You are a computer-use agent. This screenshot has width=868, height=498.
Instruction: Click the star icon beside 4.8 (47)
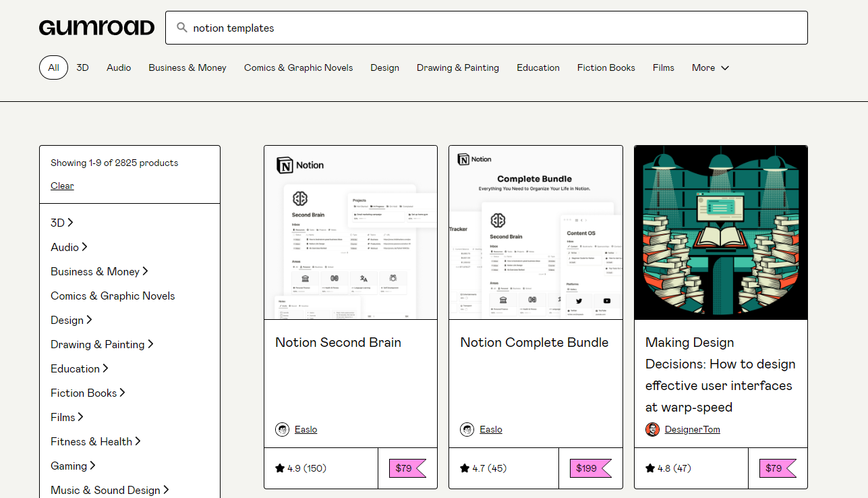click(x=650, y=468)
